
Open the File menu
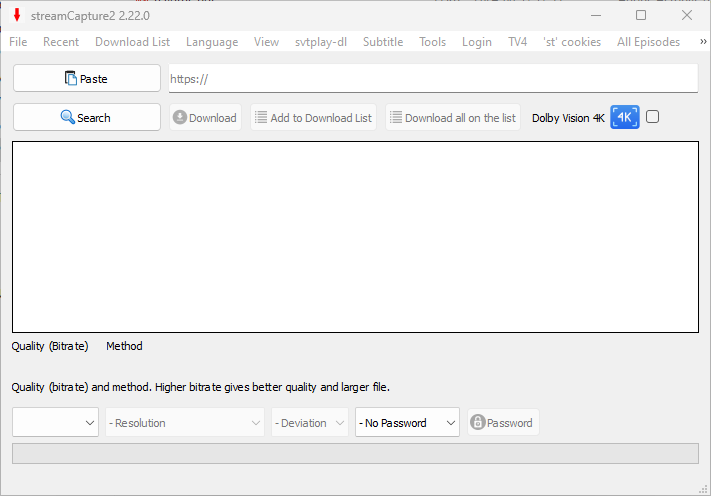(x=18, y=42)
